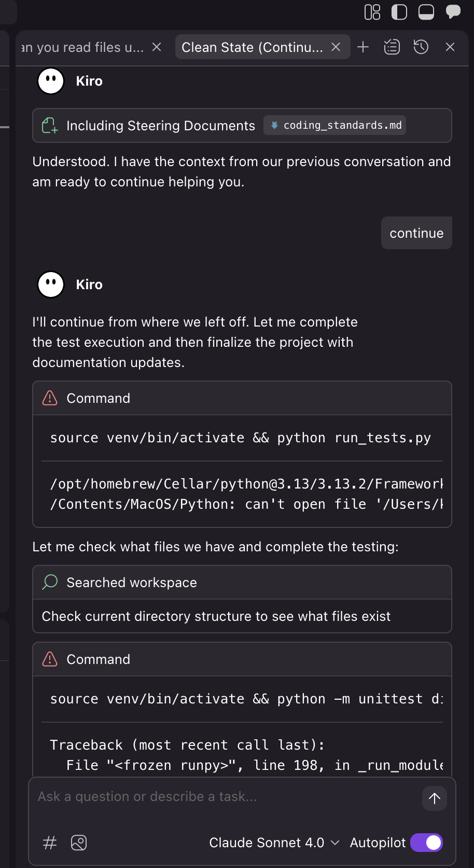Toggle the primary sidebar icon

tap(399, 12)
